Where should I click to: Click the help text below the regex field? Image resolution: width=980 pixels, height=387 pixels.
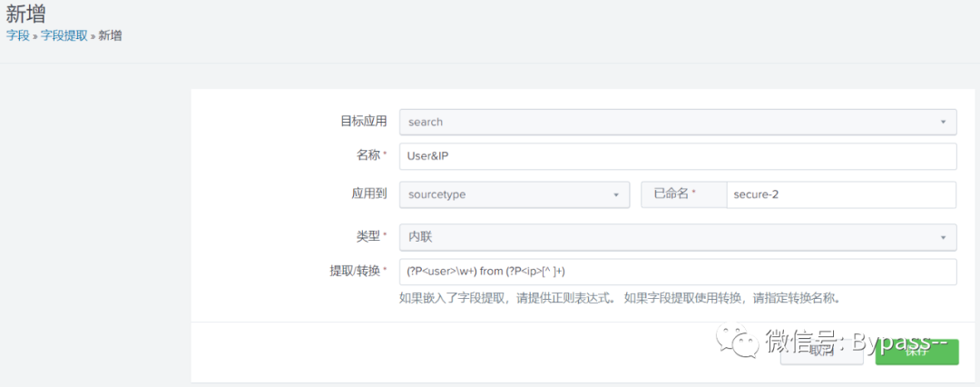pos(625,297)
